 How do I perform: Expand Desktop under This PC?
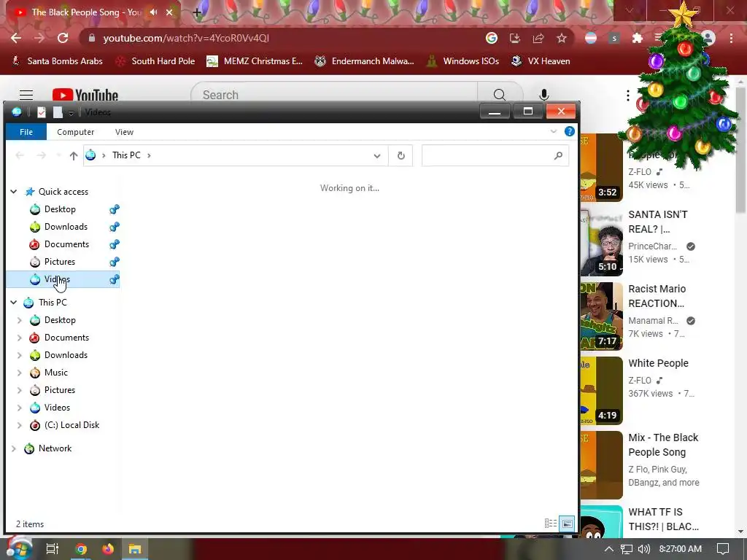click(20, 320)
